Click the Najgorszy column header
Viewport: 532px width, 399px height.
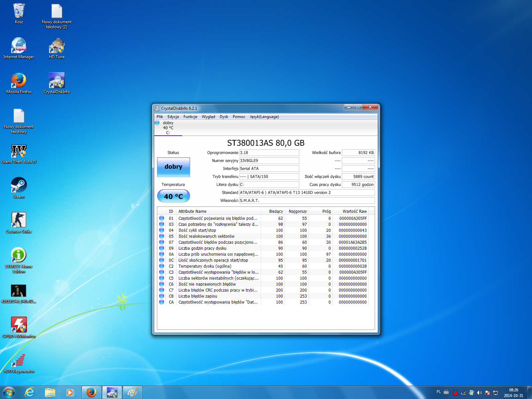pyautogui.click(x=298, y=211)
